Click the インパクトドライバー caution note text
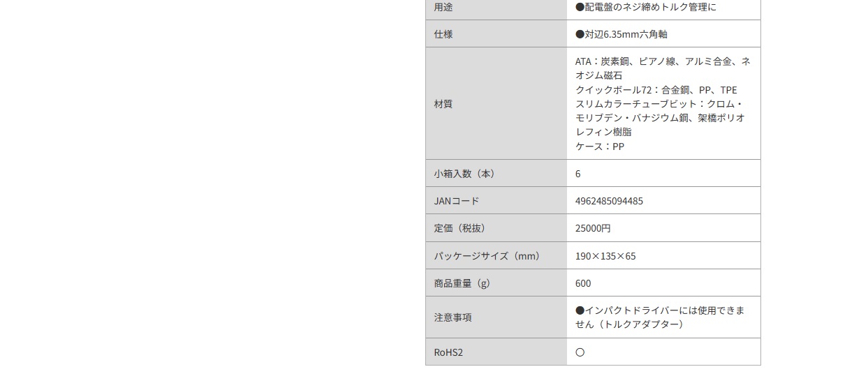The height and width of the screenshot is (383, 868). coord(660,317)
